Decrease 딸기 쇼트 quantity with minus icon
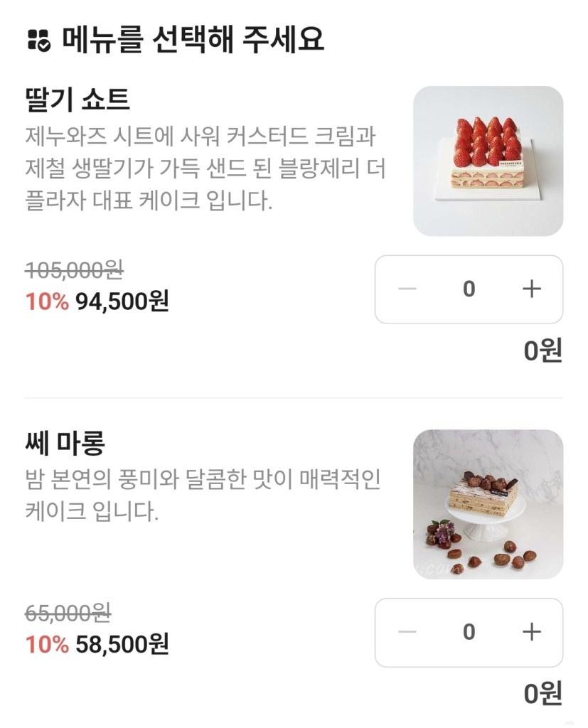Viewport: 588px width, 728px height. point(407,289)
